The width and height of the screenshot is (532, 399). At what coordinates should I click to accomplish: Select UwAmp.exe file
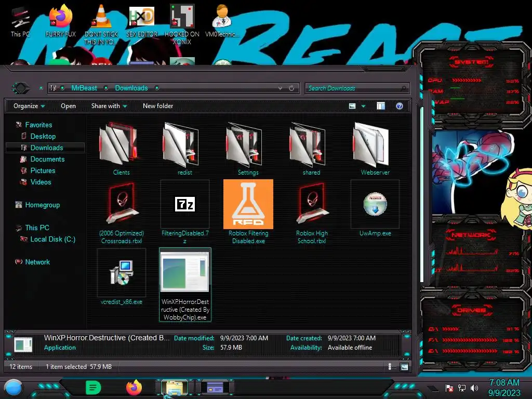[375, 209]
